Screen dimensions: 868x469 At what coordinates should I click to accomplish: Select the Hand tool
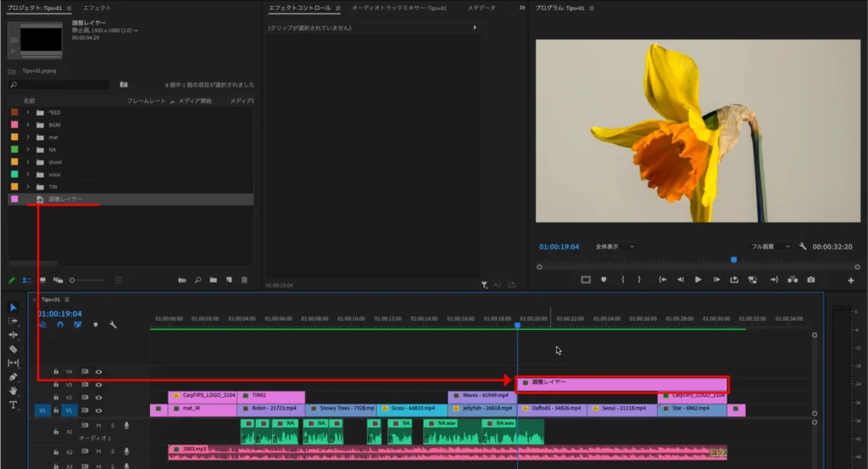point(14,391)
